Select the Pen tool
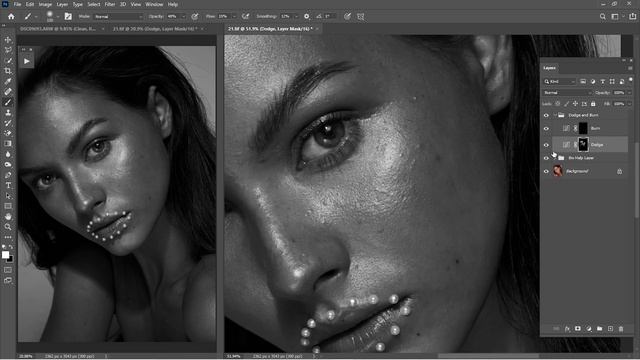Screen dimensions: 640x360 8,175
